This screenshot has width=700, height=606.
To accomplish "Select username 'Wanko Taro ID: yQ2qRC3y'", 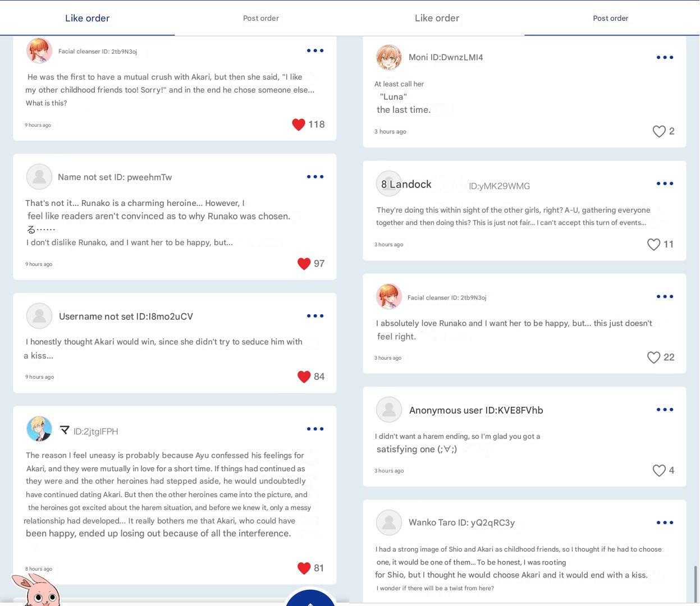I will [x=461, y=522].
